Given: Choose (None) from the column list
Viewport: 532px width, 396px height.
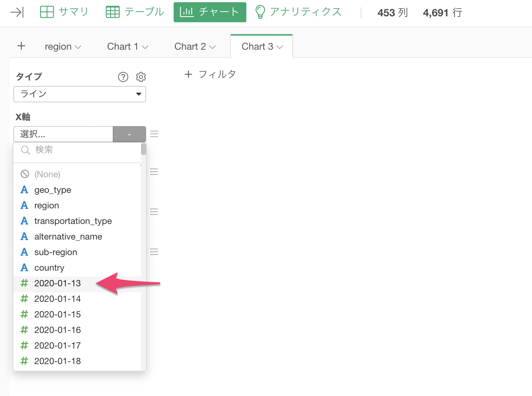Looking at the screenshot, I should [x=77, y=174].
